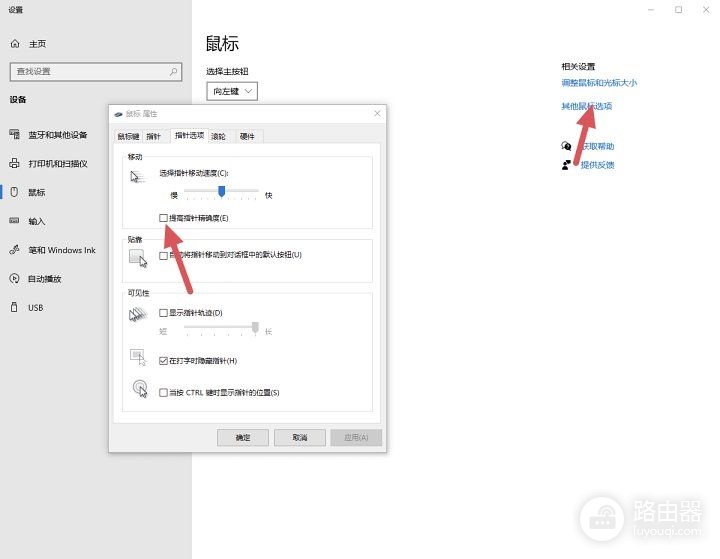The height and width of the screenshot is (559, 720).
Task: Select the Mouse sidebar icon
Action: (14, 192)
